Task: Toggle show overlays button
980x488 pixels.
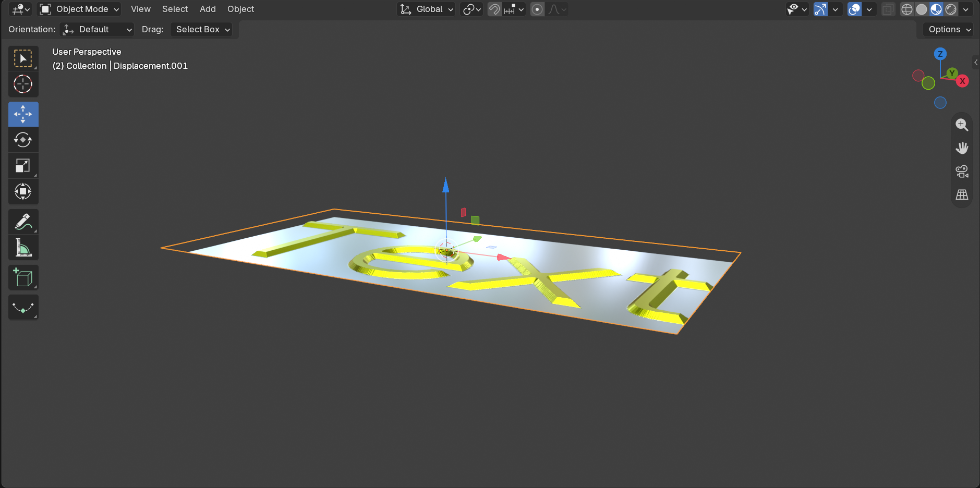Action: coord(854,9)
